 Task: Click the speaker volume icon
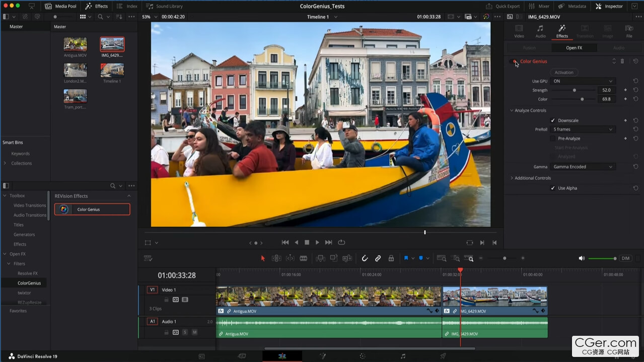click(582, 258)
